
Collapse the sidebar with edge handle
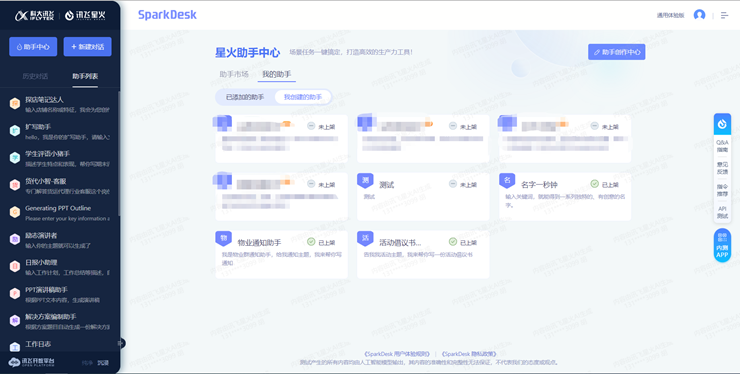(x=121, y=343)
